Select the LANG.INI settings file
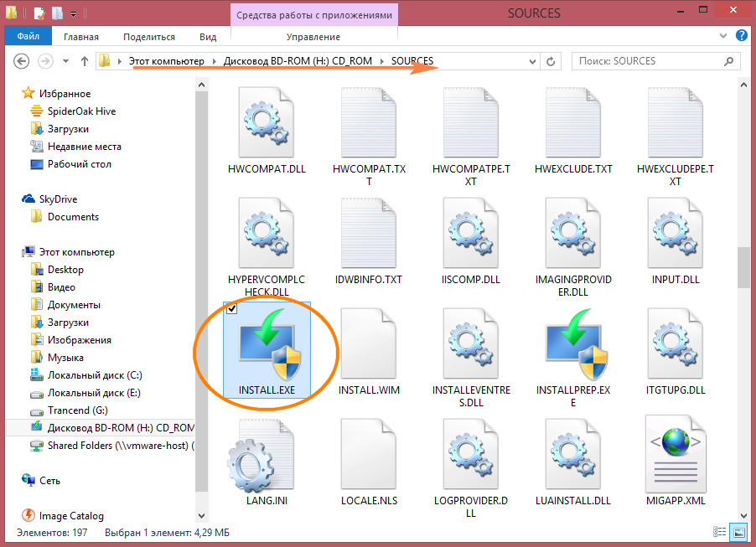 261,454
